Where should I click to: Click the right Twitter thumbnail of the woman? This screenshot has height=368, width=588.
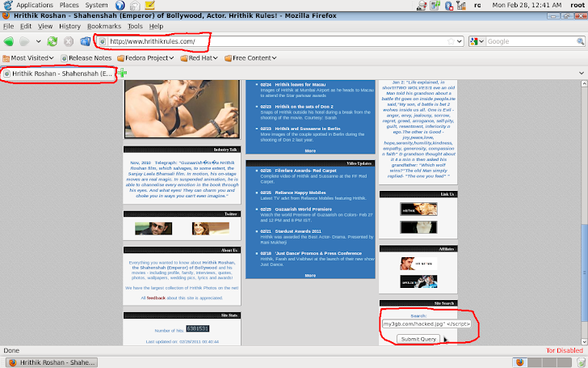[x=210, y=228]
